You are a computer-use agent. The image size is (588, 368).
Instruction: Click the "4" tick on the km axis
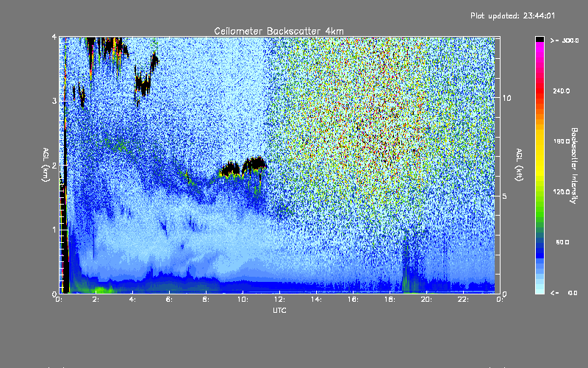coord(54,37)
